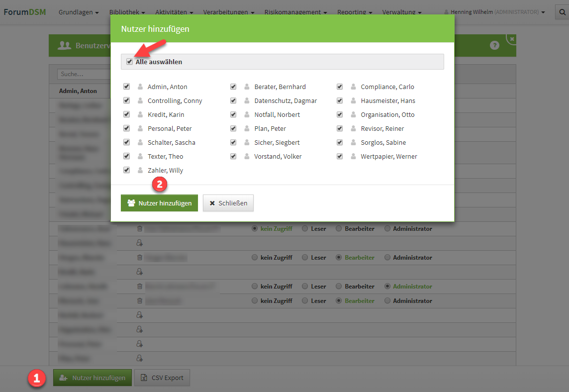Click the user icon beside Notfall, Norbert
Image resolution: width=569 pixels, height=392 pixels.
pos(247,115)
